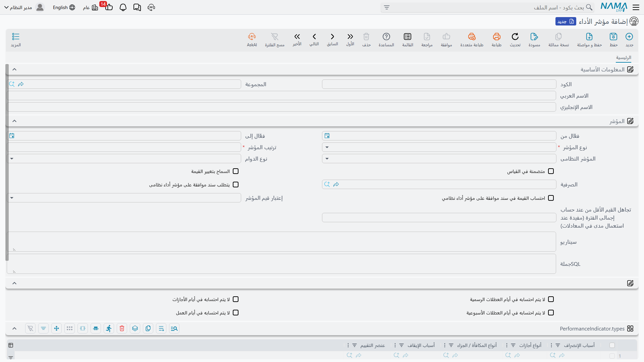This screenshot has height=362, width=644.
Task: Click the حفظ (Save) toolbar icon
Action: [x=613, y=37]
